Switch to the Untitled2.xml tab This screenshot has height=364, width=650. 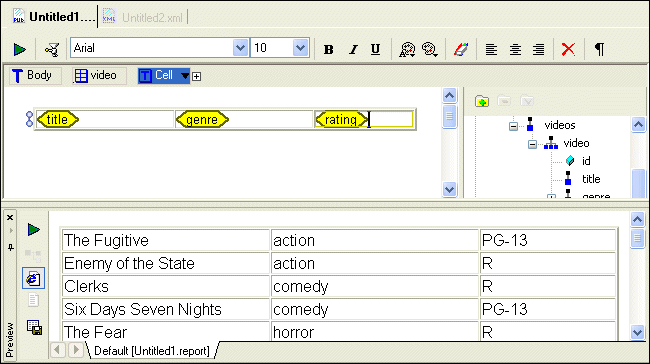(x=144, y=17)
